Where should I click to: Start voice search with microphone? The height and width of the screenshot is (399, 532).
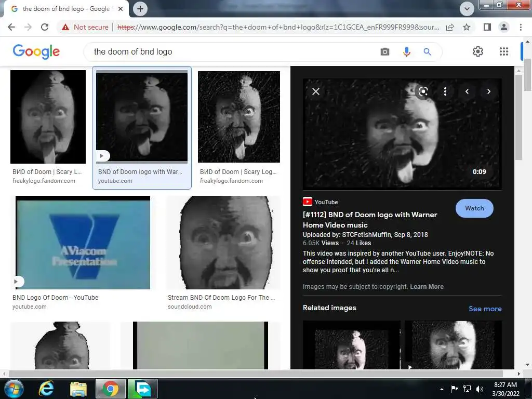(406, 52)
